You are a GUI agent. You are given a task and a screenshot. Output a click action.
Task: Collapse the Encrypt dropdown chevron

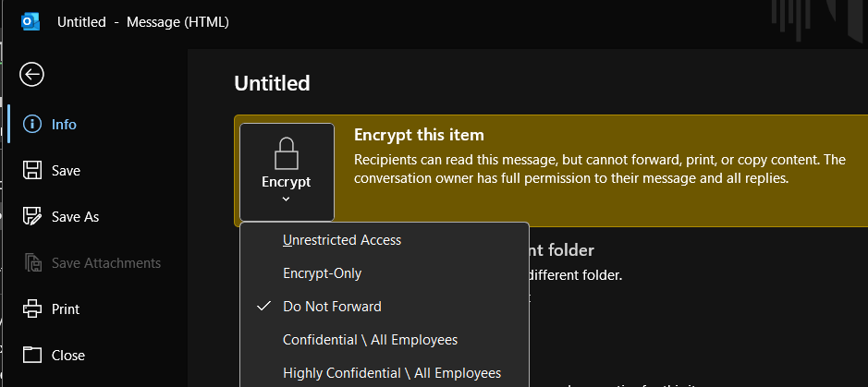(286, 199)
